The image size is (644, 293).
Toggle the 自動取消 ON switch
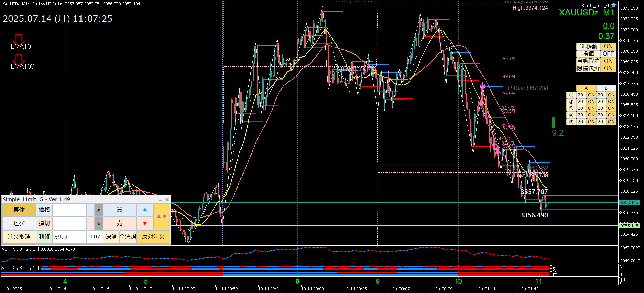608,61
